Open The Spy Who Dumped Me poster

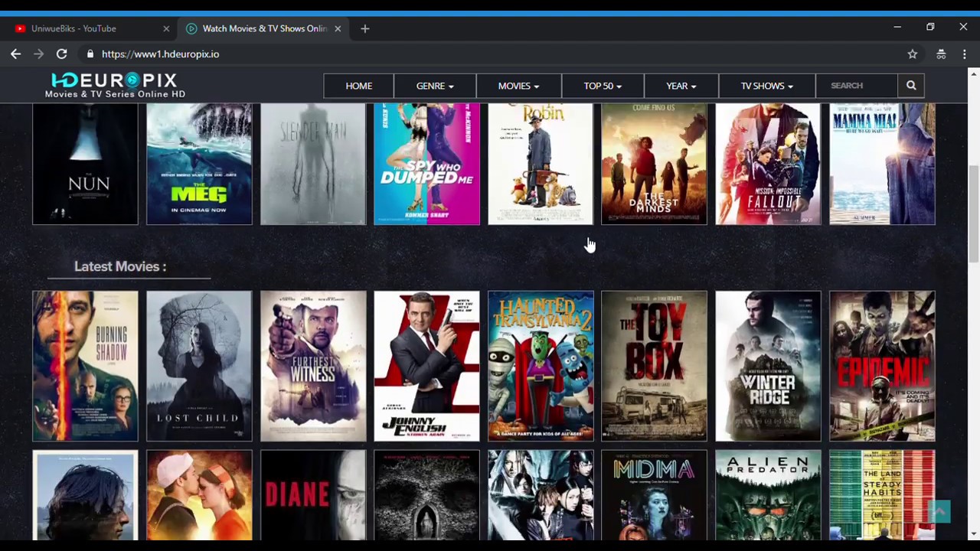click(426, 164)
